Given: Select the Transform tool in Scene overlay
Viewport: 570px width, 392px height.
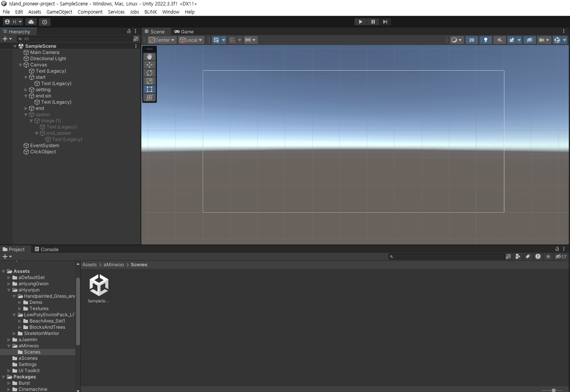Looking at the screenshot, I should pos(149,97).
